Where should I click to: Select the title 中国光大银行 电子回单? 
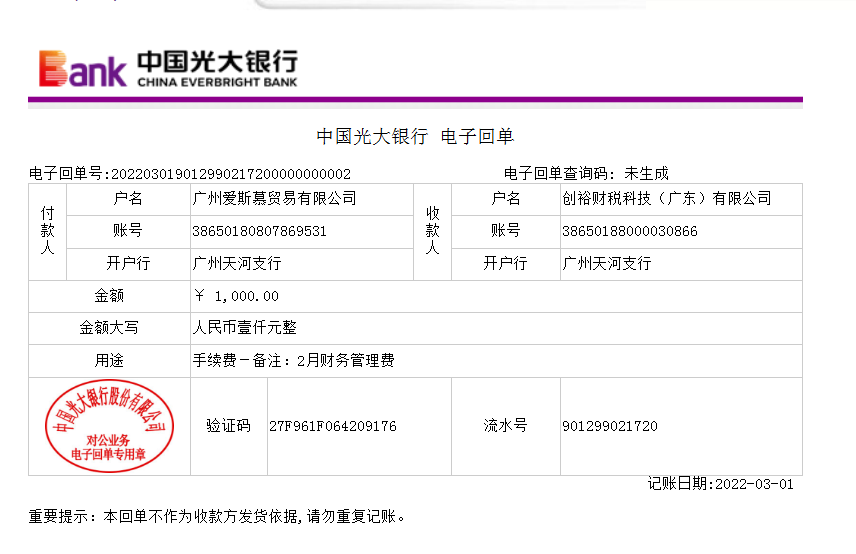tap(415, 136)
